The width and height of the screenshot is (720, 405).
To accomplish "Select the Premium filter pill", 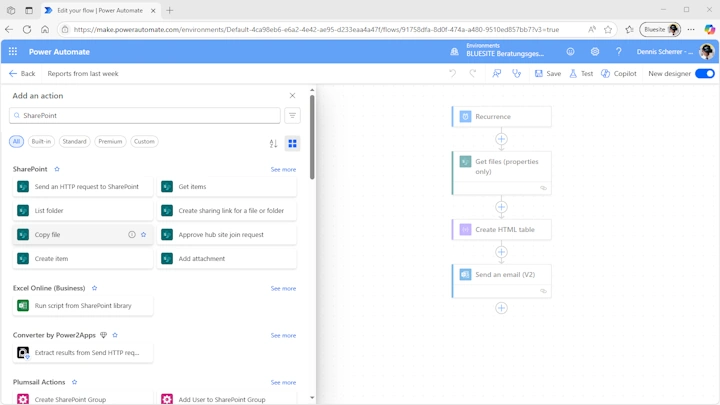I will click(x=110, y=141).
